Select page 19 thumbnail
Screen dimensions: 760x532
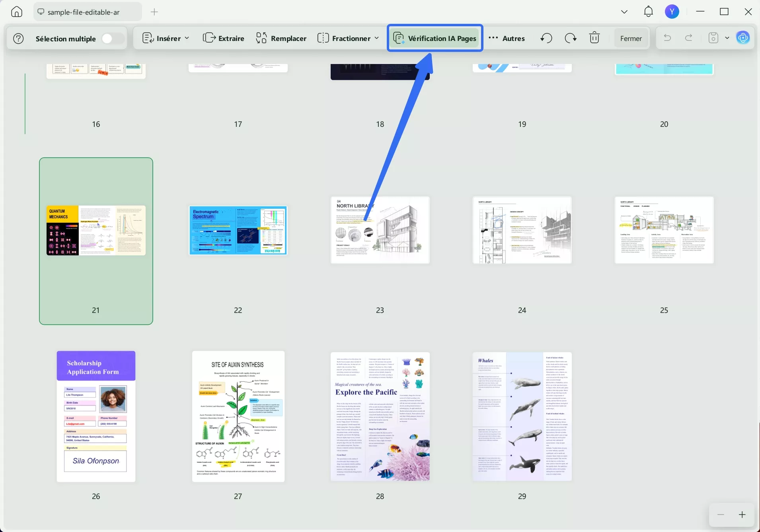[522, 68]
